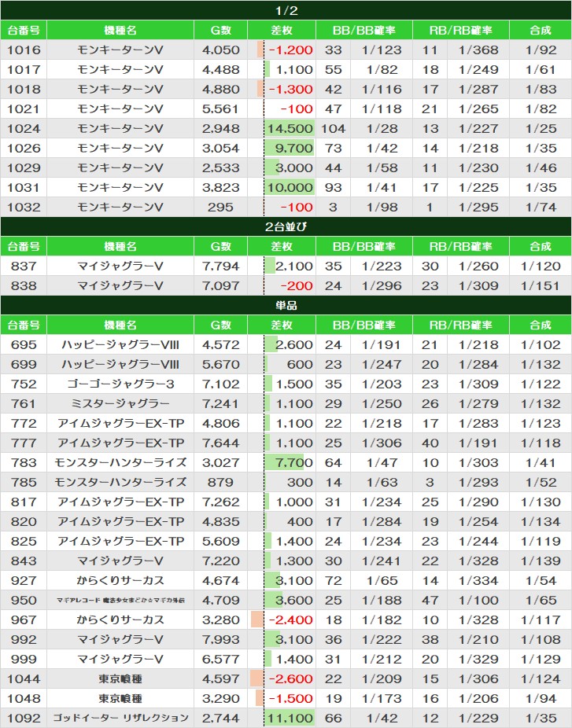Click the 11,100 difference value for machine 1092

click(x=290, y=718)
